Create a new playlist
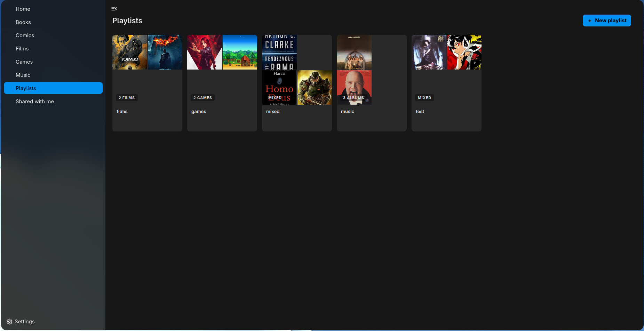 coord(607,21)
